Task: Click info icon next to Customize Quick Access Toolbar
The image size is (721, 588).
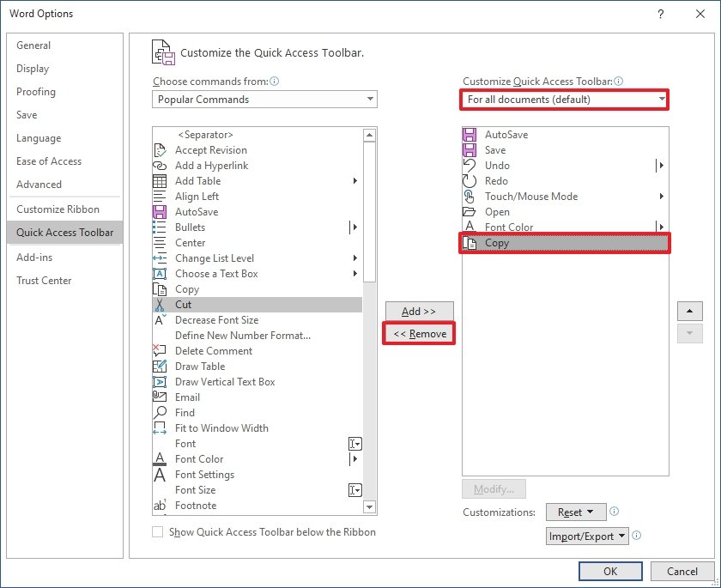Action: click(619, 82)
